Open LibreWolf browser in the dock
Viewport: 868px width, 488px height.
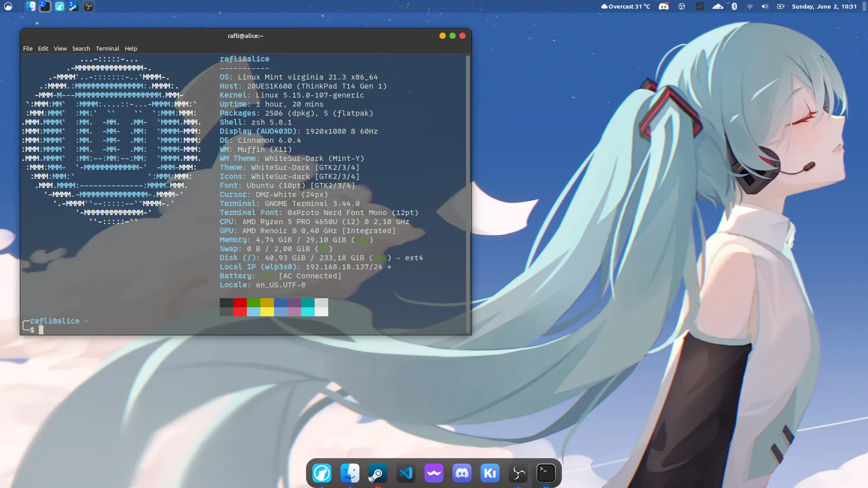click(x=322, y=473)
